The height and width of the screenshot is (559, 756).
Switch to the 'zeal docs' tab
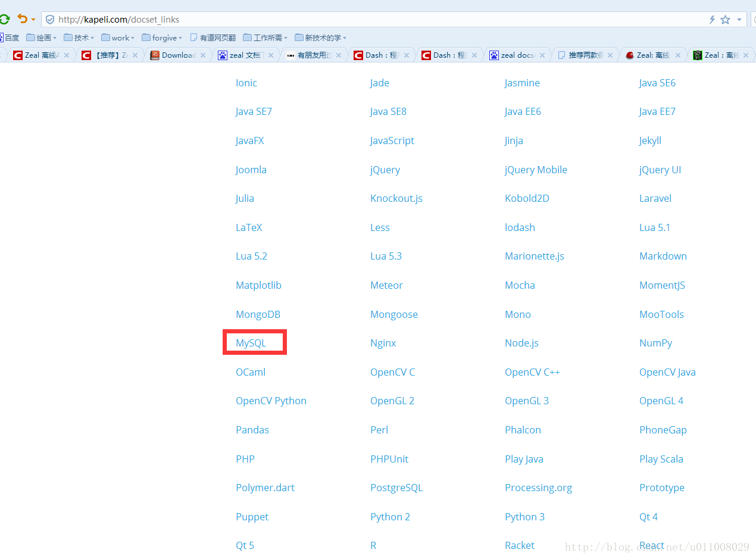(518, 55)
